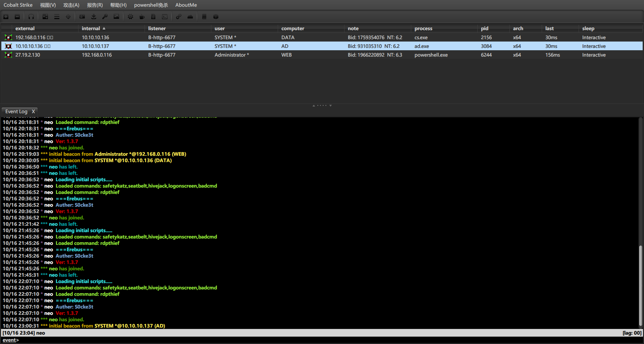Click the cube About icon

coord(216,17)
